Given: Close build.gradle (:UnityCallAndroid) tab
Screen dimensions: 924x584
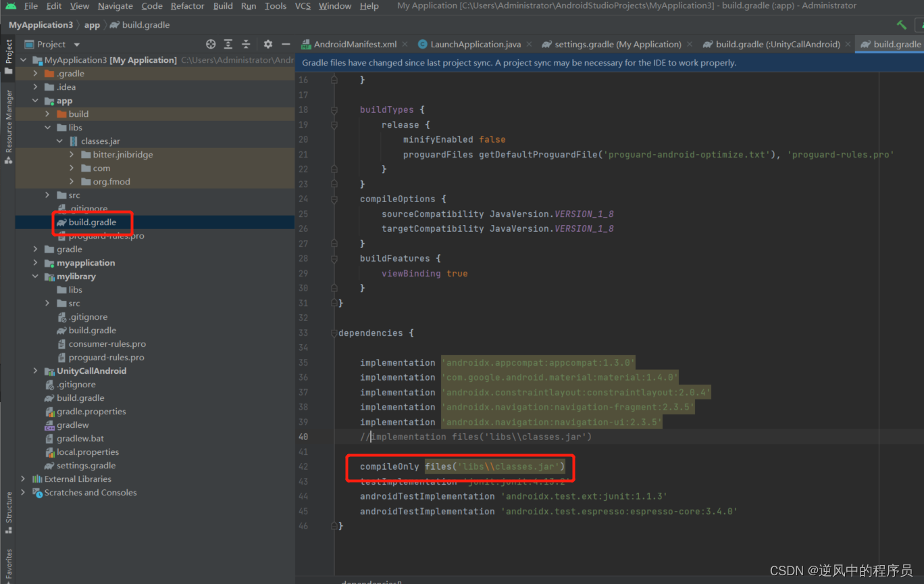Looking at the screenshot, I should [850, 45].
